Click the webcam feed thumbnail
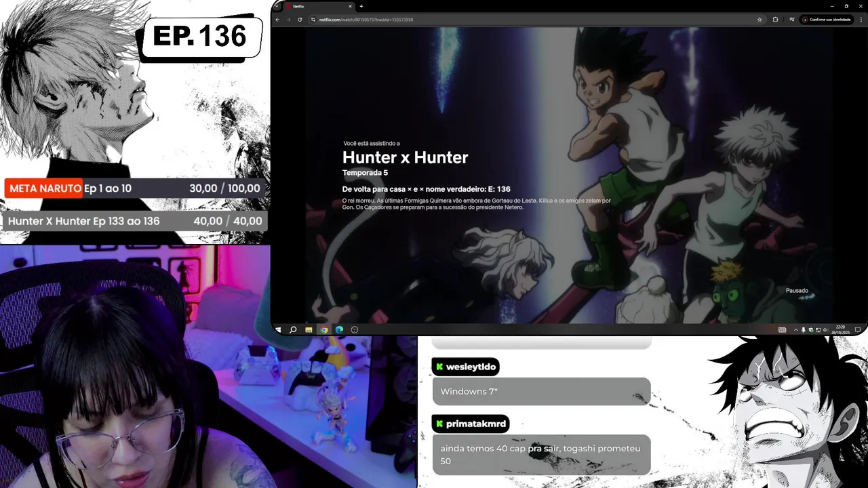This screenshot has height=488, width=868. (x=208, y=367)
